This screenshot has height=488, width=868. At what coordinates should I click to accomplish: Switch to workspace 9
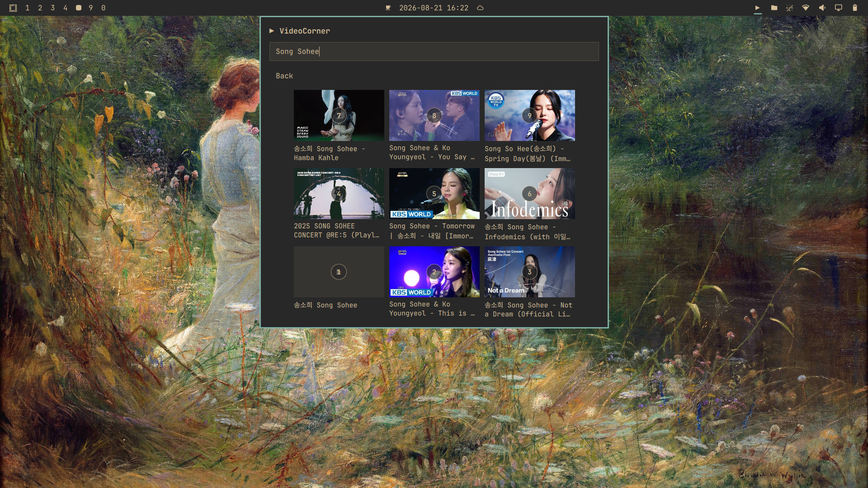click(91, 8)
